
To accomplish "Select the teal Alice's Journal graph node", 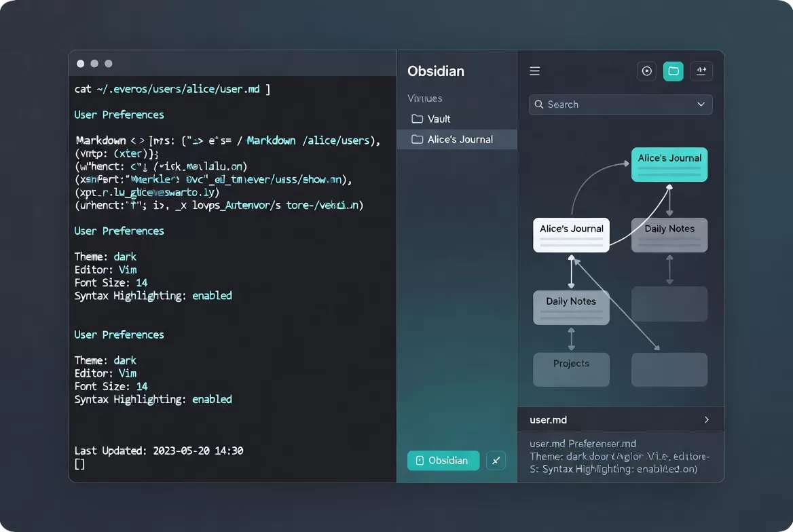I will click(669, 165).
